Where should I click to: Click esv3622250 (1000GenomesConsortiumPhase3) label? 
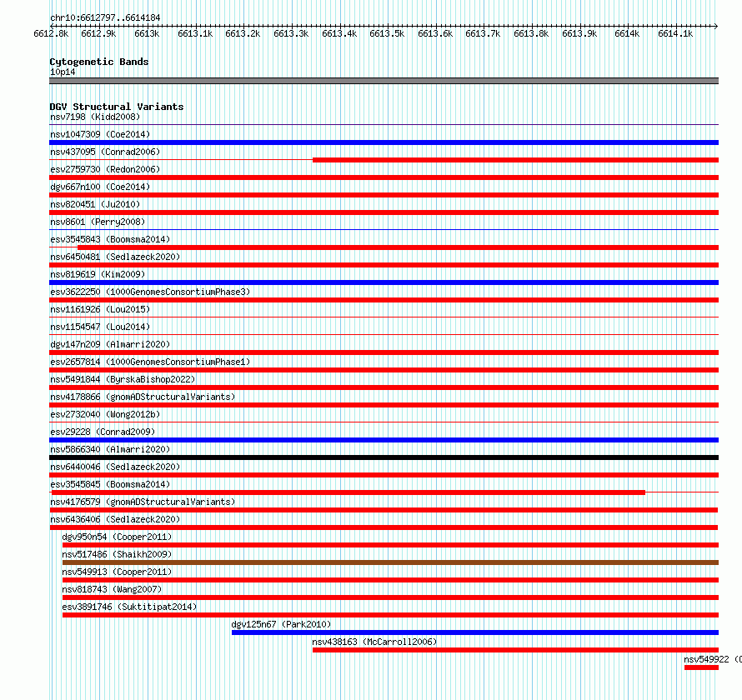[x=150, y=292]
